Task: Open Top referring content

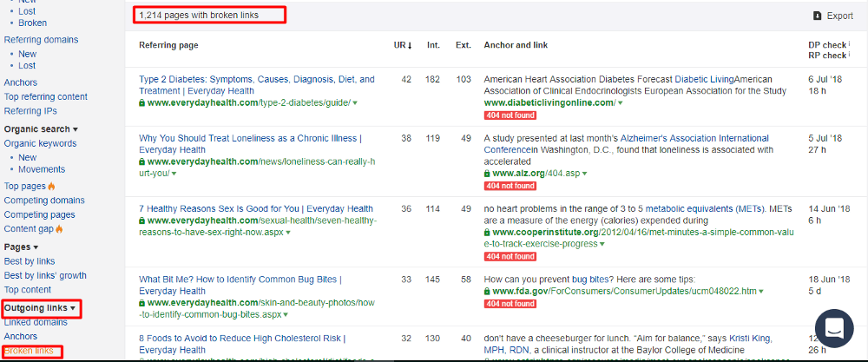Action: (x=45, y=97)
